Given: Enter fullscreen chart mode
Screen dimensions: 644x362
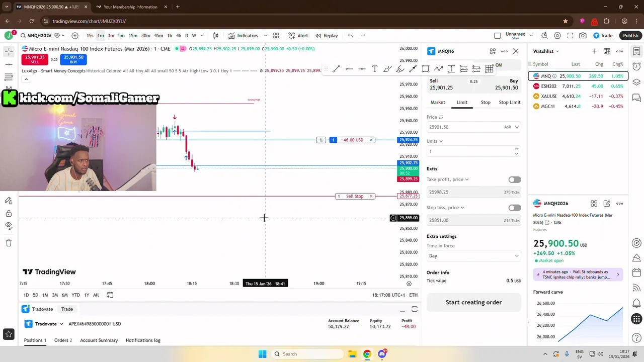Looking at the screenshot, I should click(x=570, y=36).
